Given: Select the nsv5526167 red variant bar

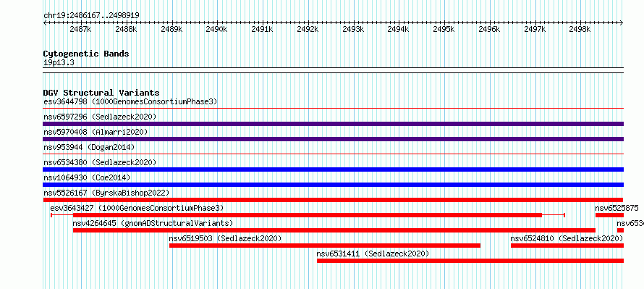Looking at the screenshot, I should point(333,200).
